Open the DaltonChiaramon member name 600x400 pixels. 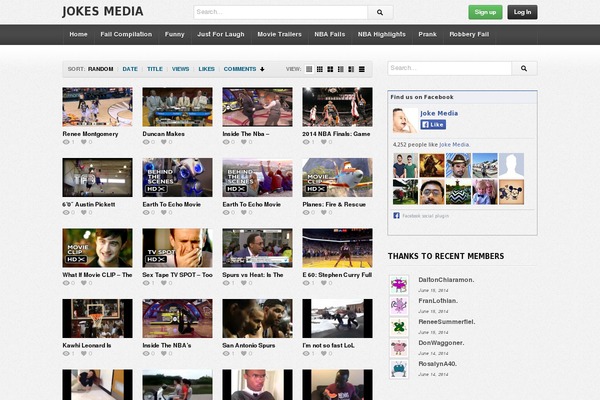[446, 280]
